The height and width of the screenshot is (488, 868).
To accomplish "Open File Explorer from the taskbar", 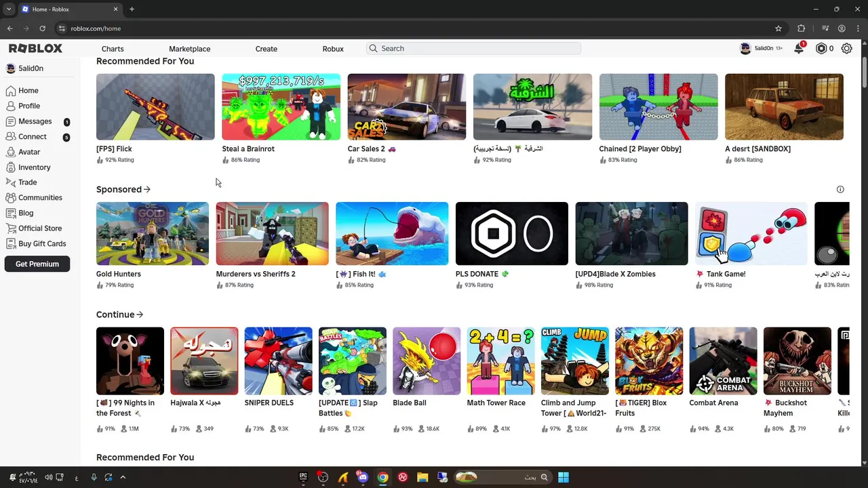I will pyautogui.click(x=422, y=477).
